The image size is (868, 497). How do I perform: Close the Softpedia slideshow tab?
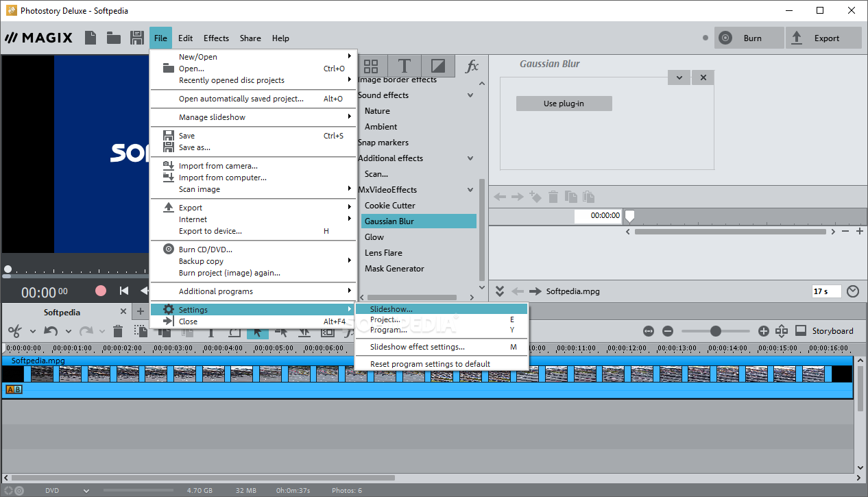pos(124,312)
